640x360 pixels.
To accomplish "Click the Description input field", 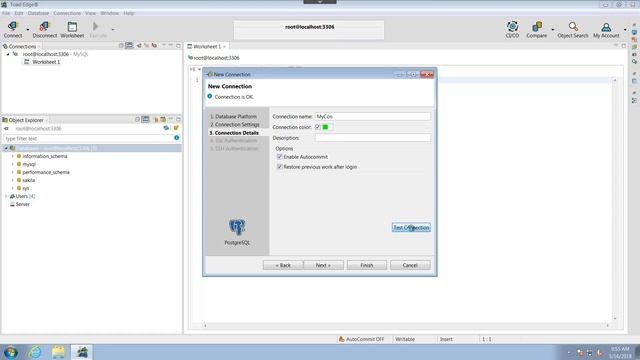I will (x=373, y=138).
